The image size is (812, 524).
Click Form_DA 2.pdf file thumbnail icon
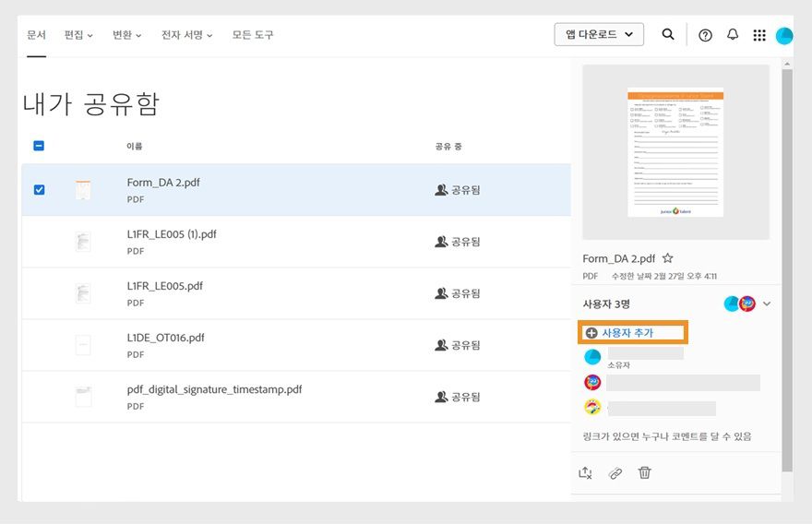pos(83,189)
